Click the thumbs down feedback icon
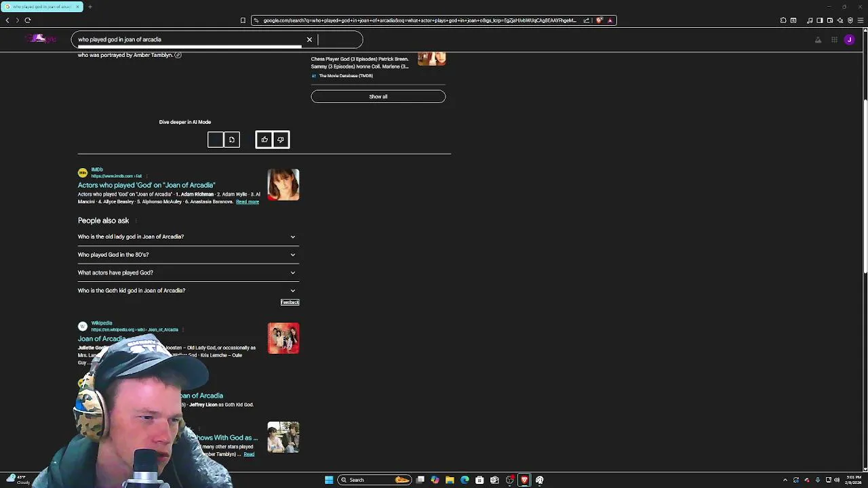The image size is (868, 488). click(281, 140)
